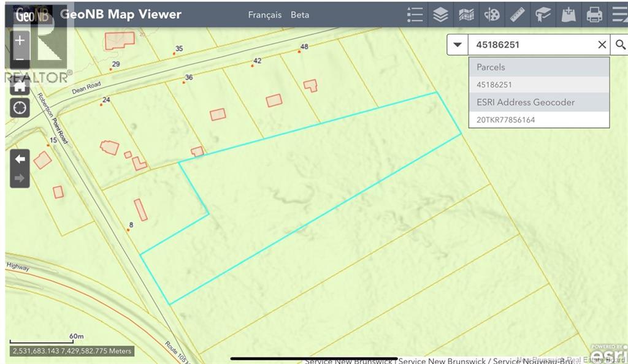Viewport: 628px width, 364px height.
Task: Open the map layers panel
Action: click(440, 14)
